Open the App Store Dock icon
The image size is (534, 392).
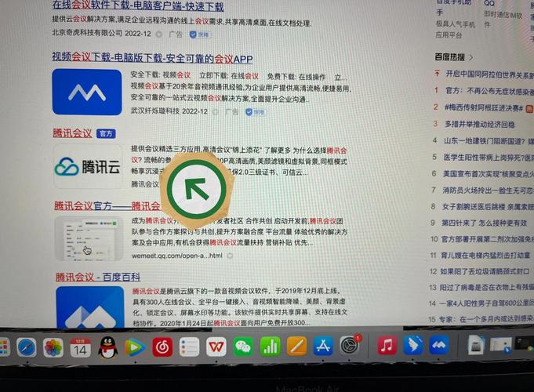click(323, 346)
